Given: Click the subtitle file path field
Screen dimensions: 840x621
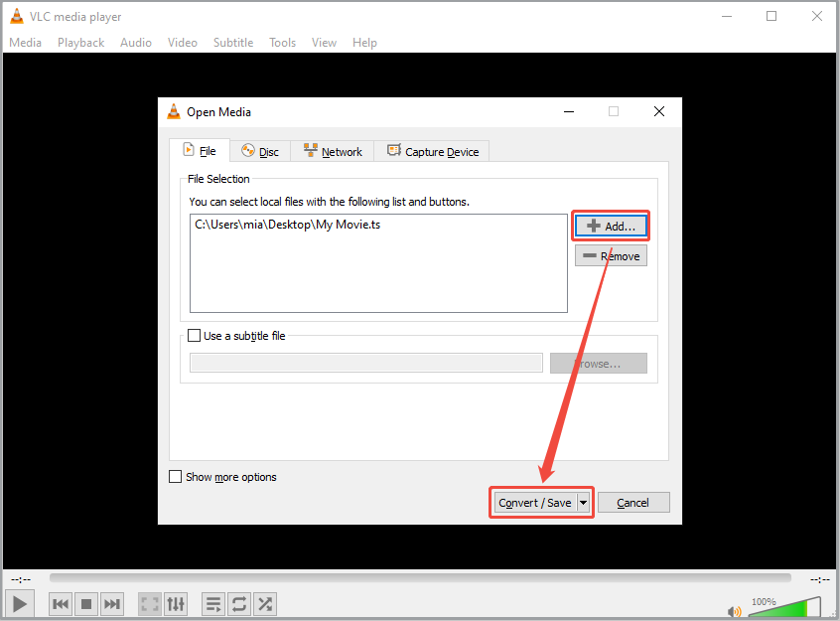Looking at the screenshot, I should tap(366, 363).
